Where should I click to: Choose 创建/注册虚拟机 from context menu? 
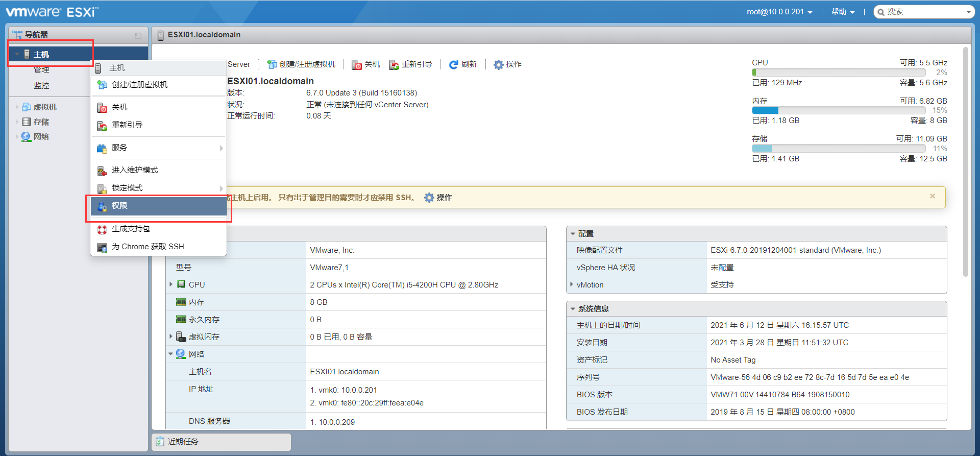point(159,85)
